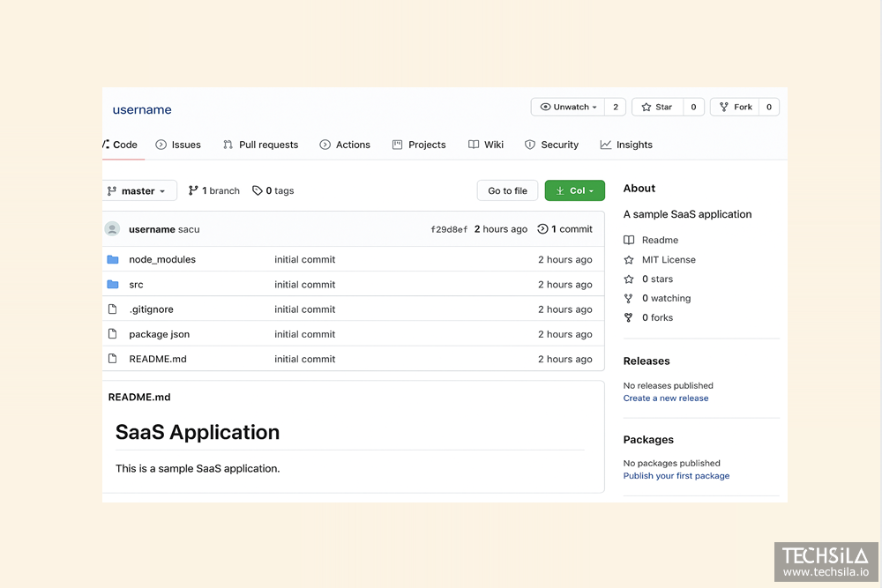
Task: Expand the green Code download dropdown
Action: tap(575, 191)
